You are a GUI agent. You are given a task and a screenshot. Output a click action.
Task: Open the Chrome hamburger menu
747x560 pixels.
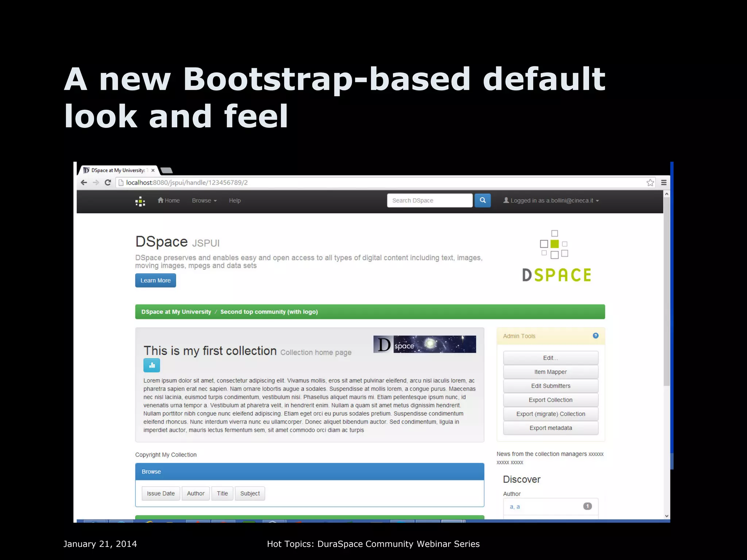click(x=664, y=183)
